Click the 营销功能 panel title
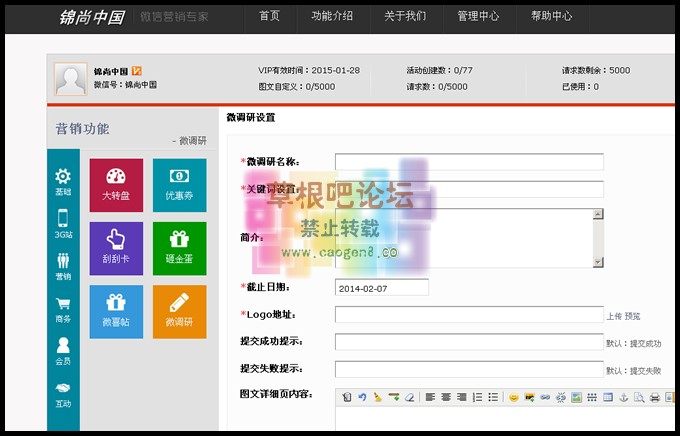This screenshot has width=680, height=436. coord(82,129)
